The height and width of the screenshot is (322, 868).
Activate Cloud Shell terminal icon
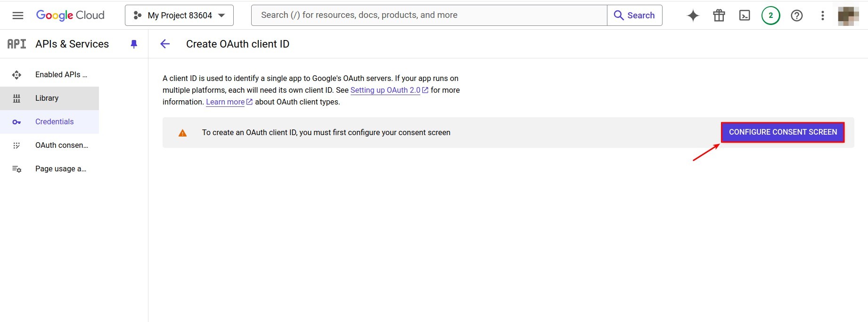(x=745, y=16)
